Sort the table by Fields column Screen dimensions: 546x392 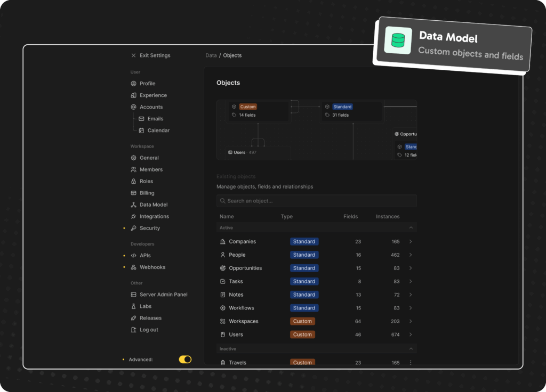pos(350,217)
